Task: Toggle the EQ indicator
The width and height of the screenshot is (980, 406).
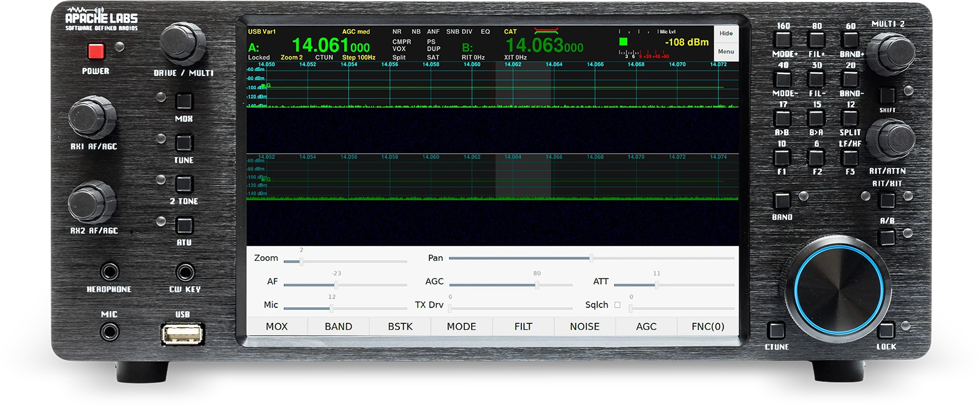Action: click(485, 32)
